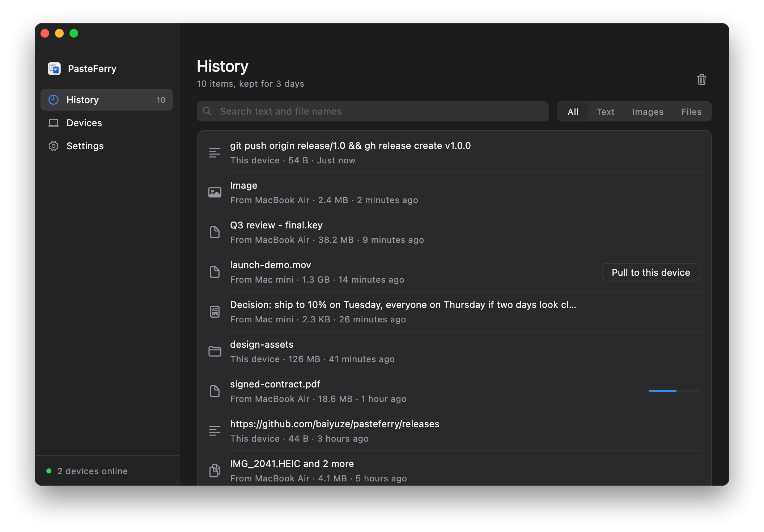Switch to the Files filter tab
764x532 pixels.
point(691,112)
